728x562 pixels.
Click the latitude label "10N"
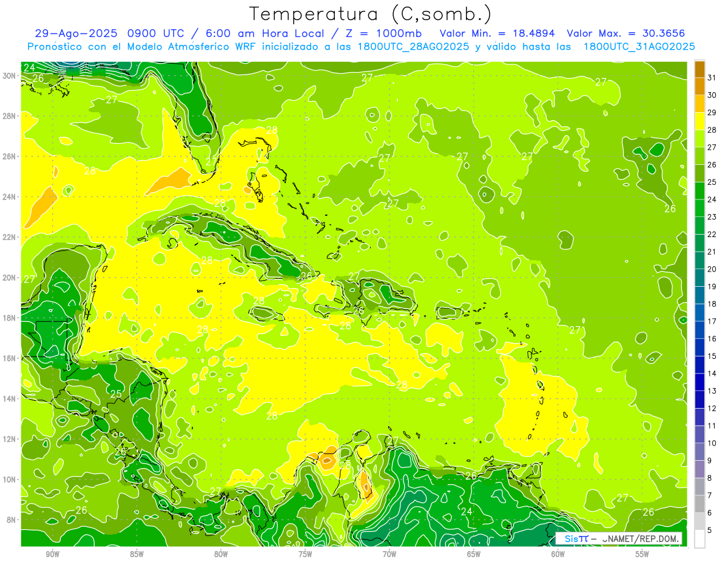click(9, 480)
